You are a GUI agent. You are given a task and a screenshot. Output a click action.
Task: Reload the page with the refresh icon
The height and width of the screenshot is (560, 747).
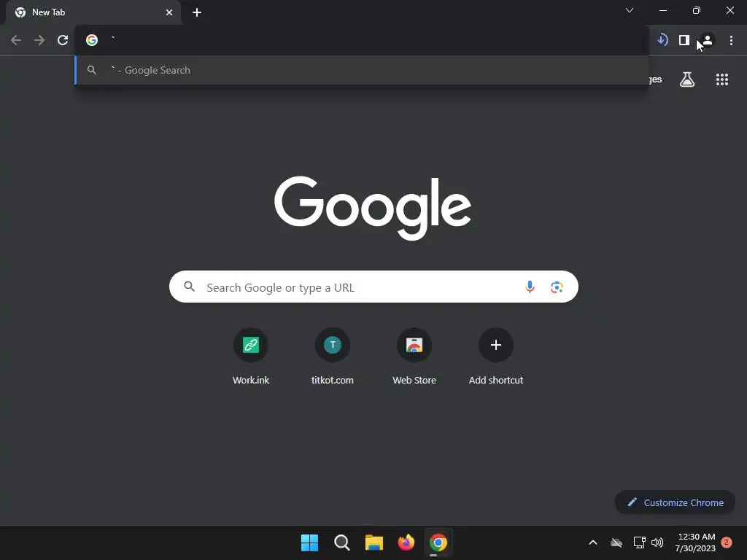[x=63, y=40]
